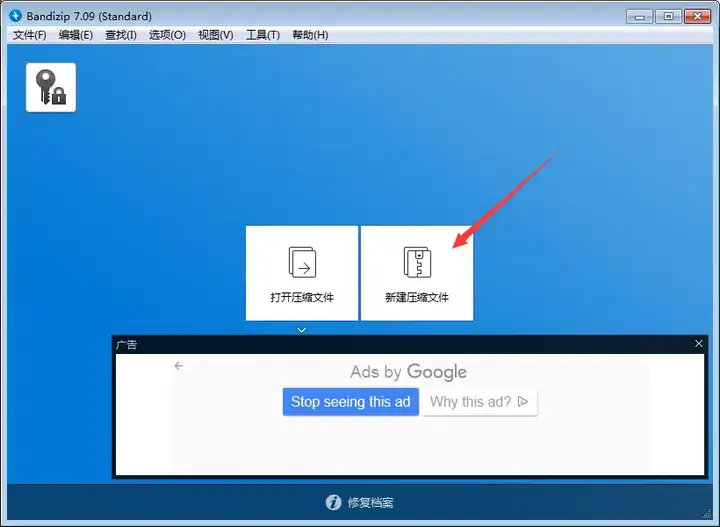
Task: Minimize the Bandizip window
Action: (639, 17)
